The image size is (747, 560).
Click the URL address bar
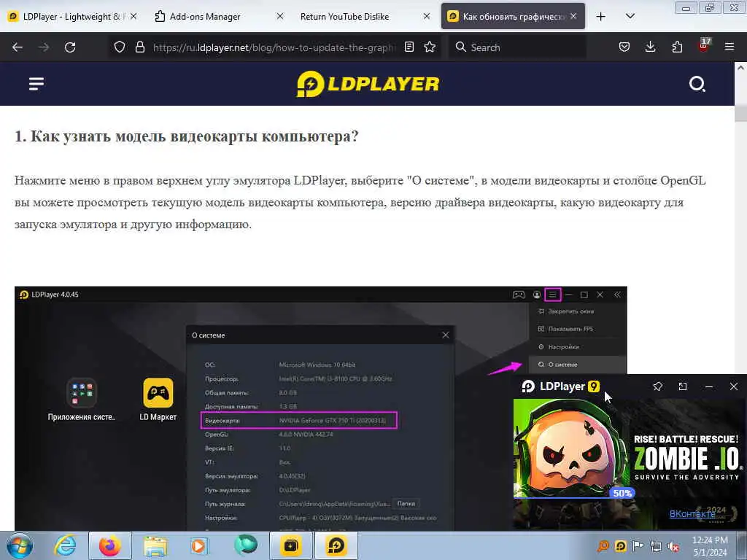(x=274, y=47)
